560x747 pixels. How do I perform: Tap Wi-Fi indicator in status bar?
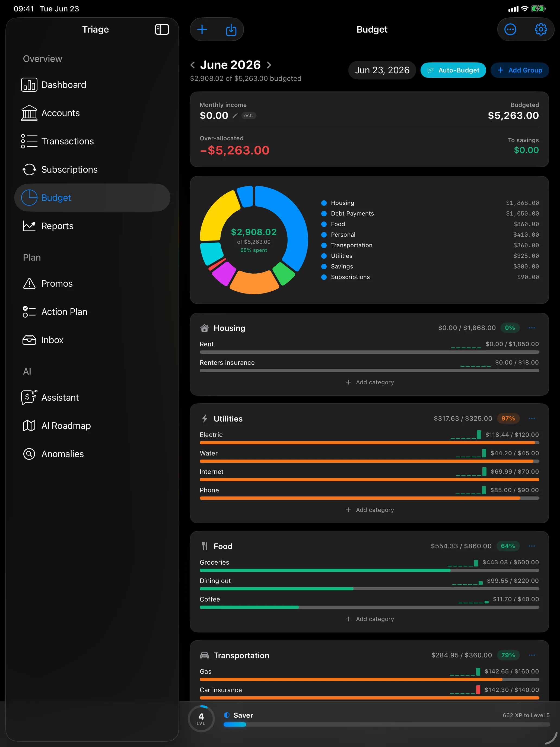(x=524, y=9)
